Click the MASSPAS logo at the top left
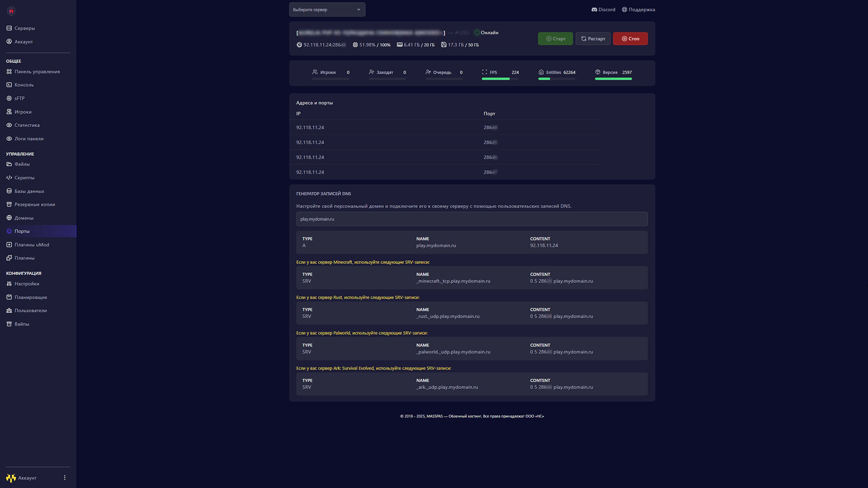The width and height of the screenshot is (868, 488). 11,11
